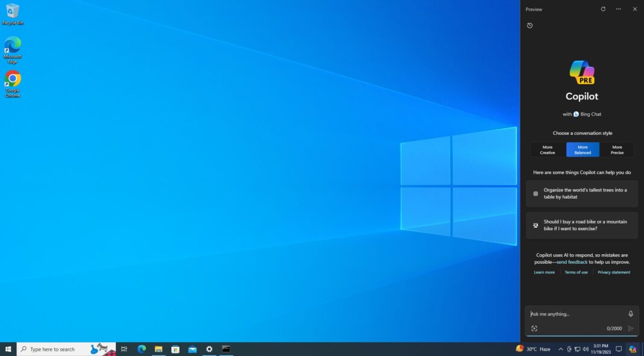This screenshot has width=644, height=356.
Task: Open the Microsoft Store from the taskbar
Action: (175, 349)
